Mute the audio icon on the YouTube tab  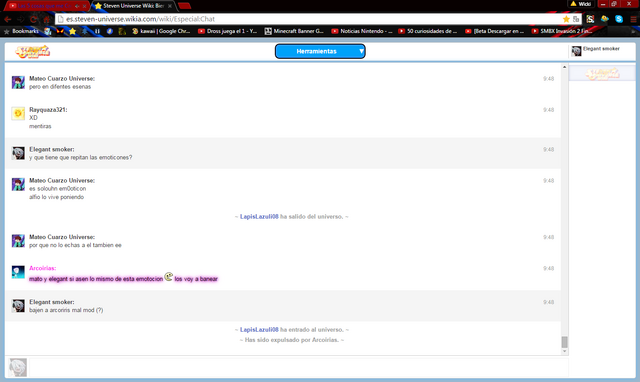[77, 6]
